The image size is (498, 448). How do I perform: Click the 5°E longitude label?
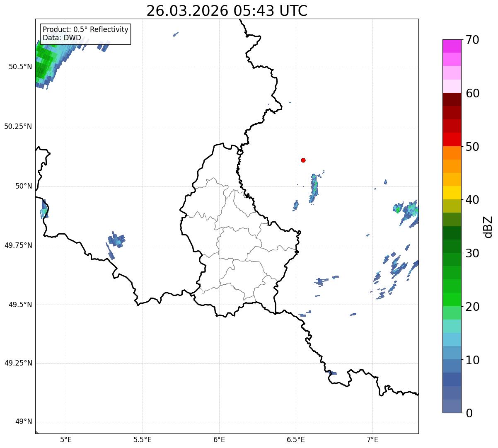click(x=66, y=439)
